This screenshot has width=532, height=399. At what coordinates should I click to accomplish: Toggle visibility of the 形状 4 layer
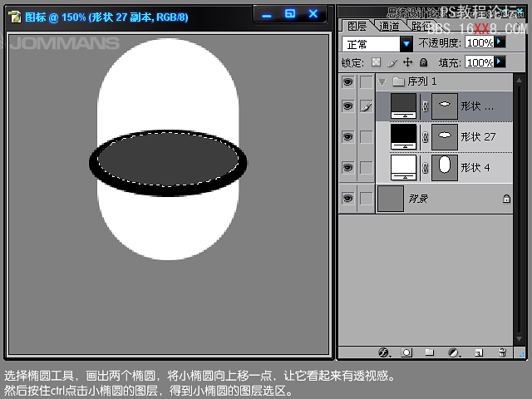coord(347,167)
